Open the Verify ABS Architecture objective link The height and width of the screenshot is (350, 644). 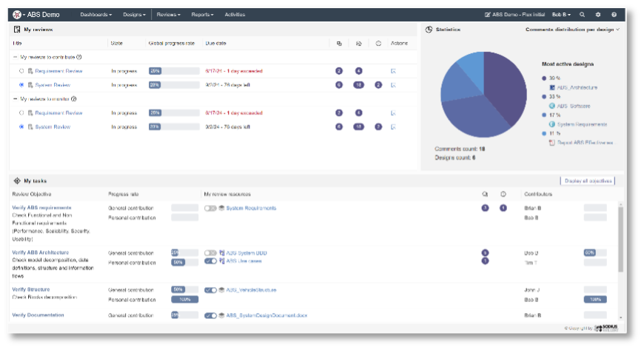(x=40, y=252)
